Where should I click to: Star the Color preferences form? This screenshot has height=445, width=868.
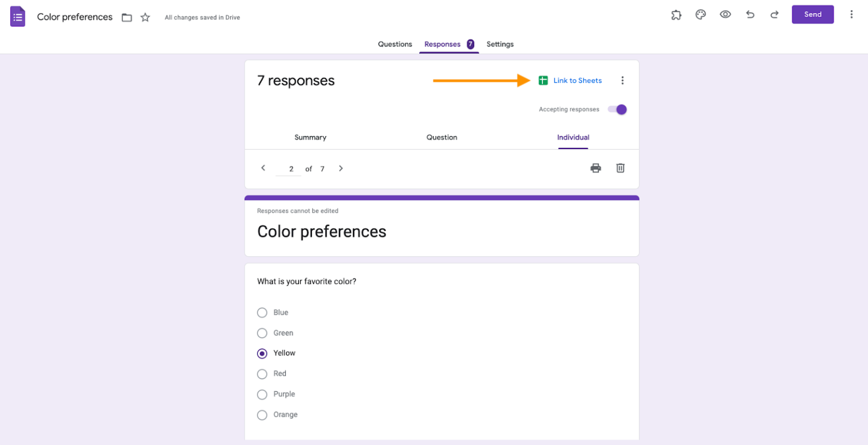coord(145,18)
